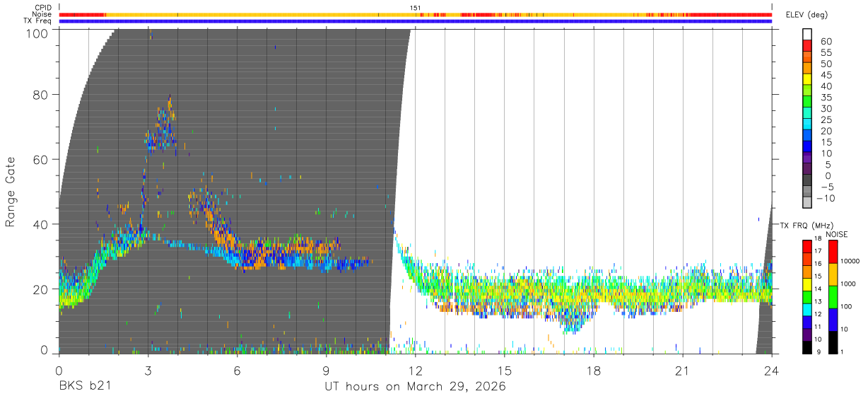Click Range Gate axis tick 80

tap(42, 95)
